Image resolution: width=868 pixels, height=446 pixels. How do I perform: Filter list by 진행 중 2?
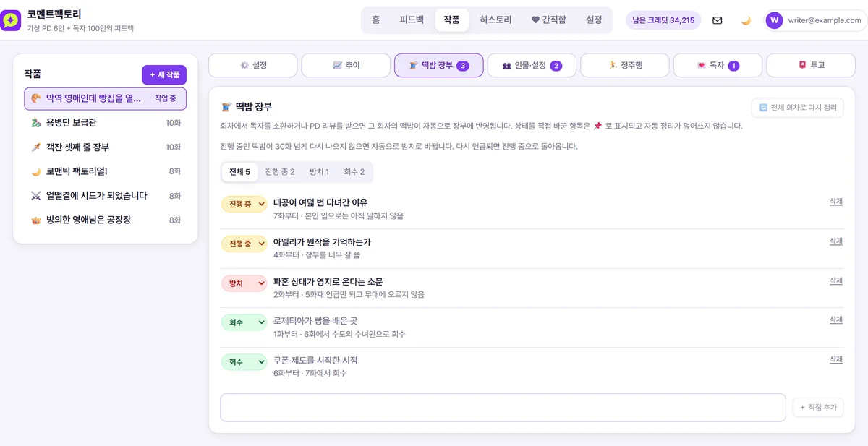click(280, 172)
